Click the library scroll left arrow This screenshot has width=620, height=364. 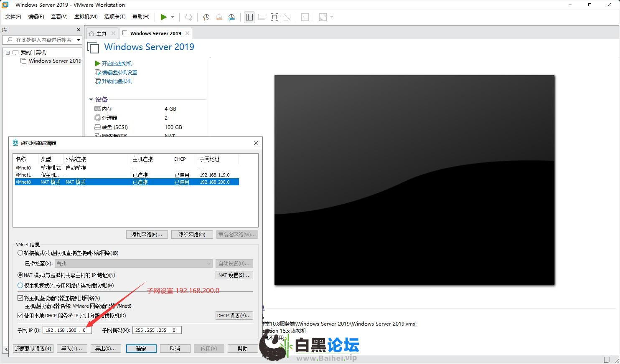pos(6,349)
